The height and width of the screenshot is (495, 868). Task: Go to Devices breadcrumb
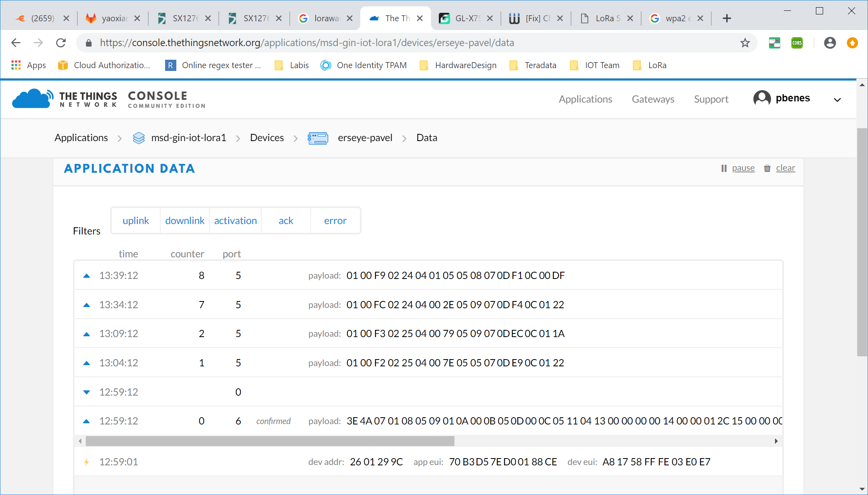pyautogui.click(x=267, y=138)
